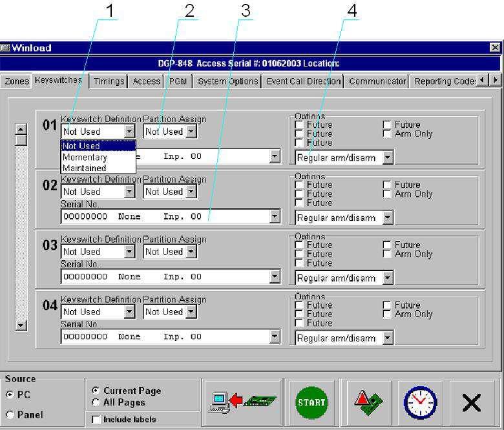This screenshot has height=430, width=504.
Task: Open Keyswitch Definition dropdown for keyswitch 04
Action: (x=129, y=311)
